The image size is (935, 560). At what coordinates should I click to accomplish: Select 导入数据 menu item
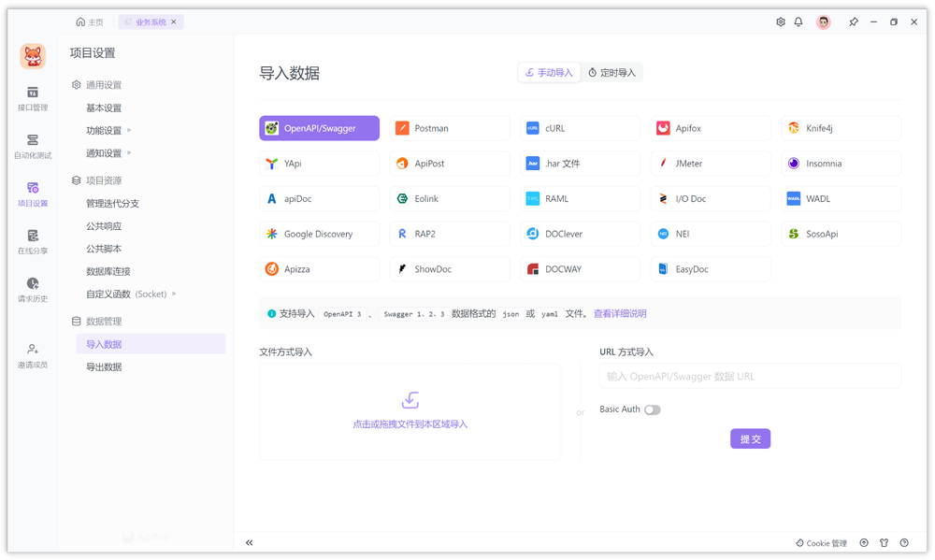coord(151,344)
